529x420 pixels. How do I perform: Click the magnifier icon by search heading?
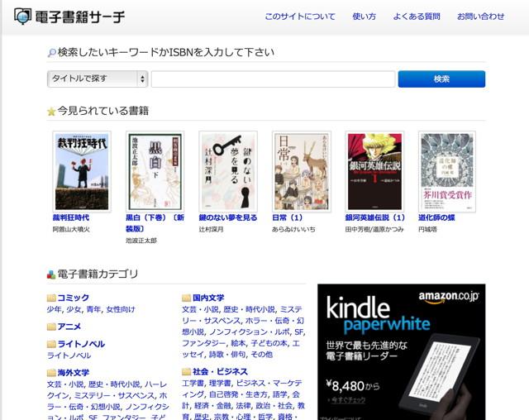[51, 53]
